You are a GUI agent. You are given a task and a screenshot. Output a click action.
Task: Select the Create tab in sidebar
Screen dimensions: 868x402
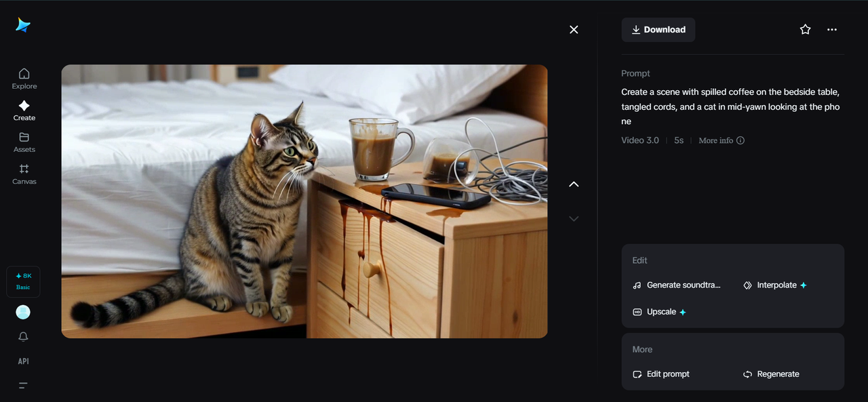pos(24,110)
